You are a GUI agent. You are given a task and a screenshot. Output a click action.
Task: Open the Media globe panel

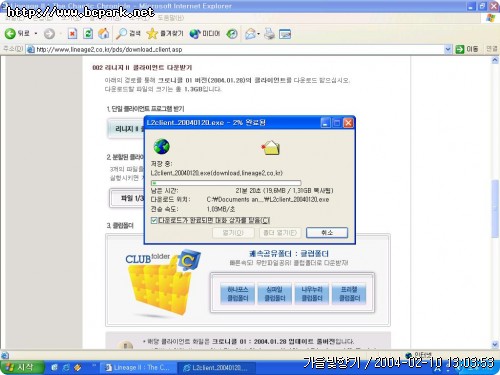coord(205,34)
